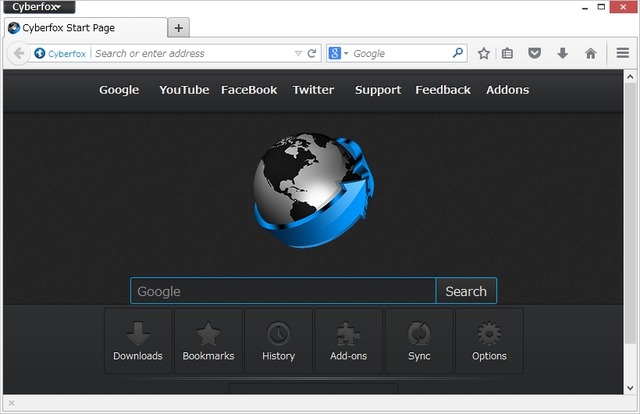
Task: Go back with the back arrow
Action: click(18, 53)
